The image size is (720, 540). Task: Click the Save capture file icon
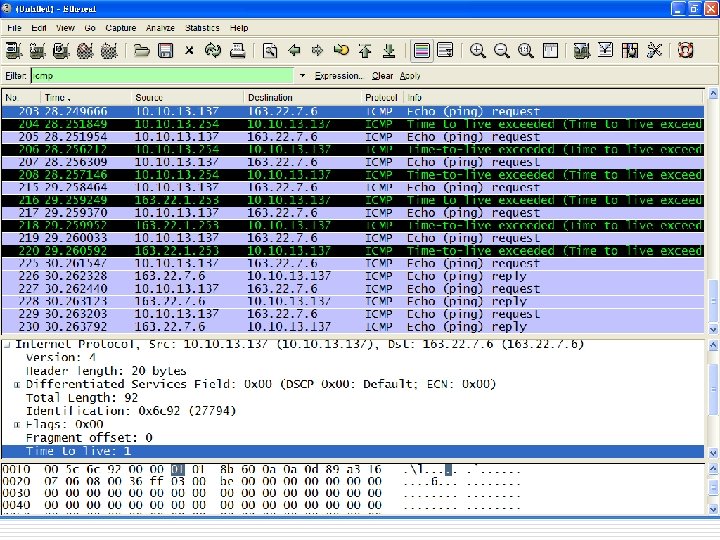point(165,50)
